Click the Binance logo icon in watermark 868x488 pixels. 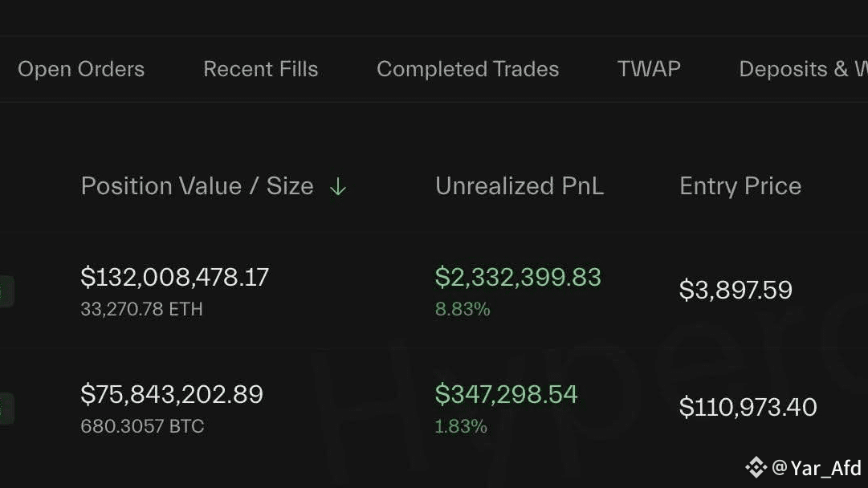(756, 467)
